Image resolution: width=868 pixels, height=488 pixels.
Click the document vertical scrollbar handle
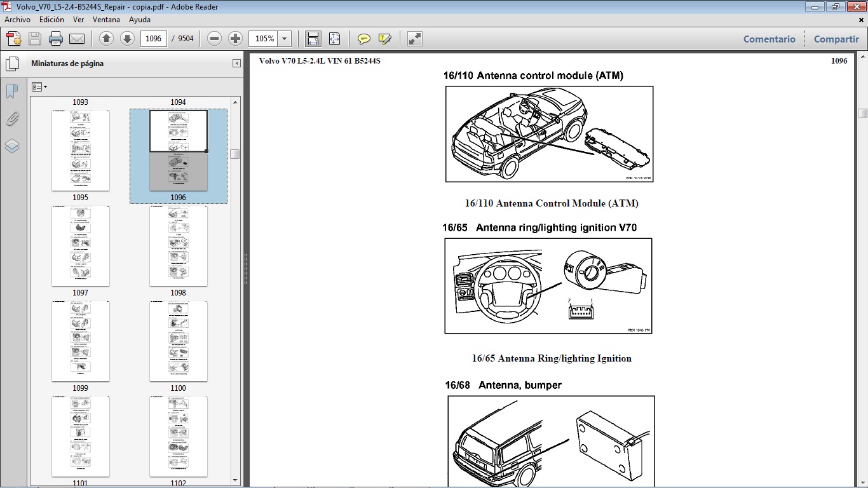click(x=862, y=114)
